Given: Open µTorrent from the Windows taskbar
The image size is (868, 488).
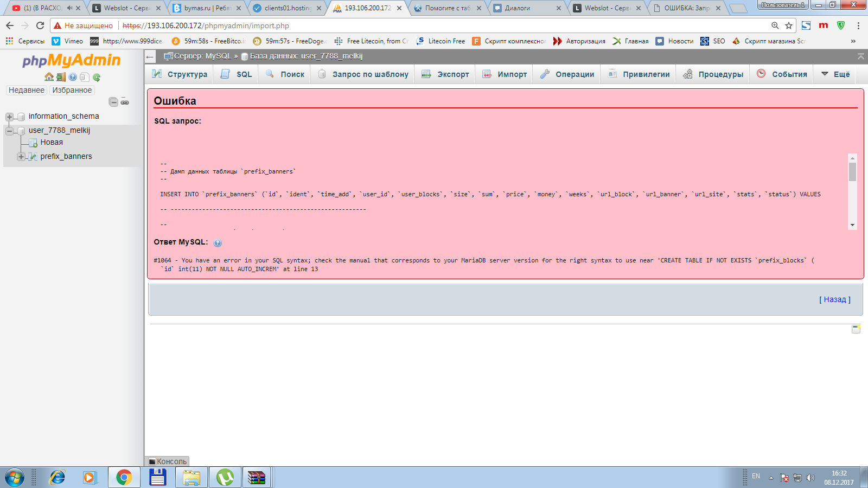Looking at the screenshot, I should click(x=225, y=477).
